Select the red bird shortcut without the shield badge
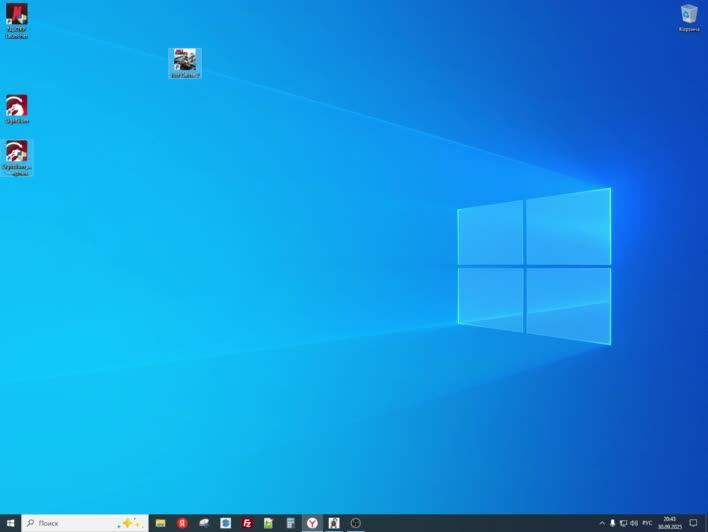The image size is (708, 532). [x=17, y=109]
